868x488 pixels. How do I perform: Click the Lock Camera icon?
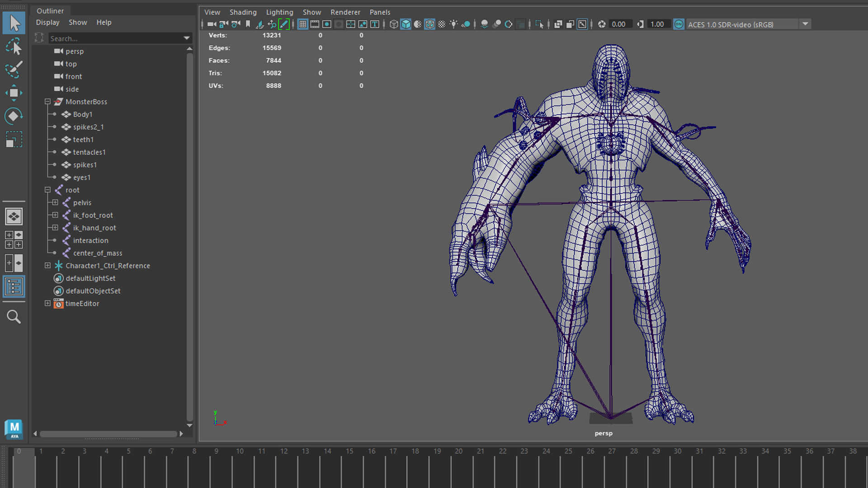[224, 24]
